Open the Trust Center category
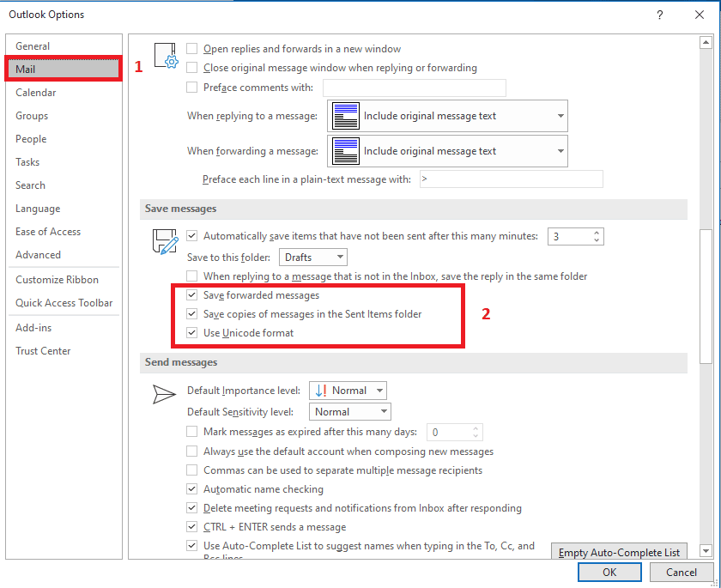Viewport: 721px width, 588px height. [64, 351]
